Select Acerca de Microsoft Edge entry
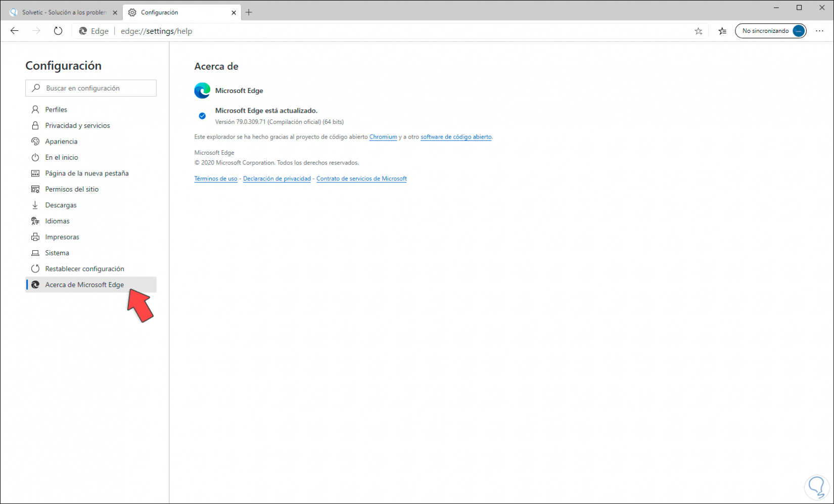 coord(91,285)
